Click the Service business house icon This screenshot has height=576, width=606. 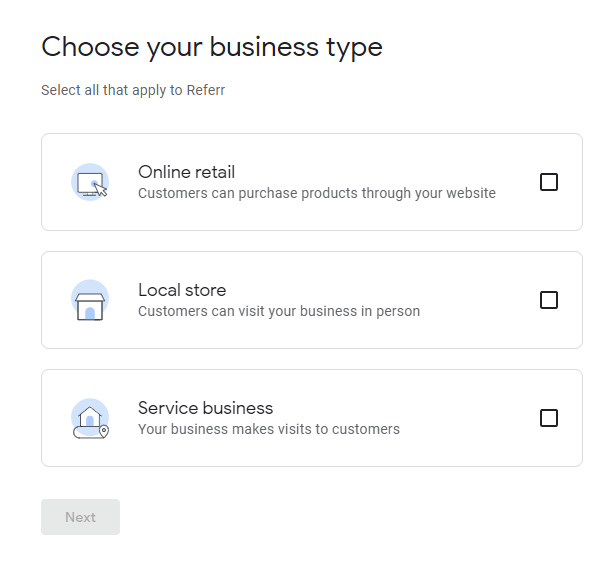(90, 418)
